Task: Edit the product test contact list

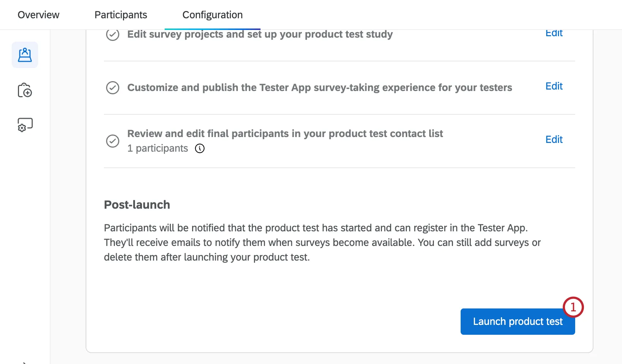Action: (x=554, y=139)
